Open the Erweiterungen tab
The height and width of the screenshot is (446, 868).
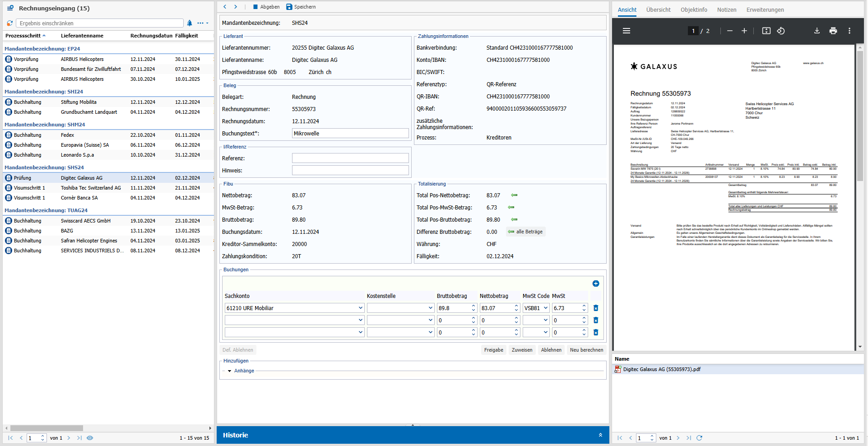pyautogui.click(x=765, y=10)
